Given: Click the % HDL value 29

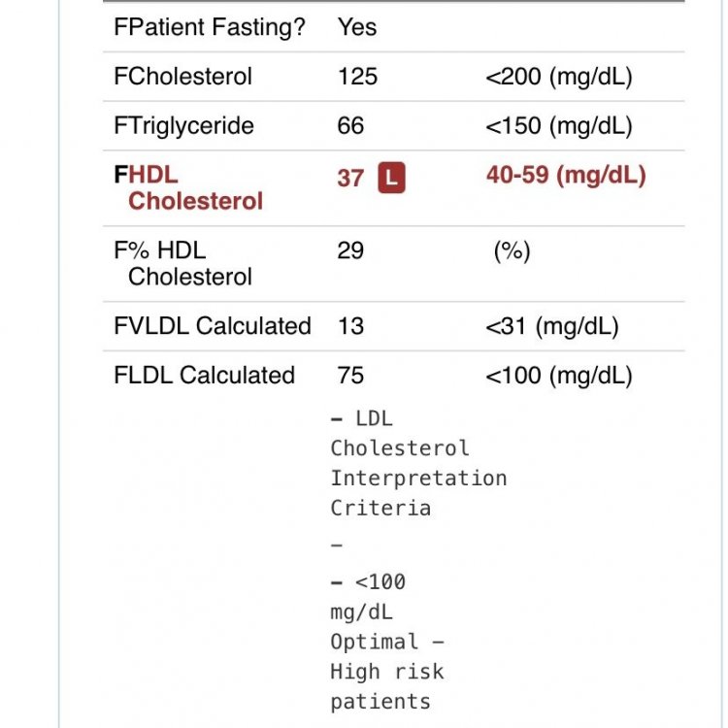Looking at the screenshot, I should coord(350,250).
